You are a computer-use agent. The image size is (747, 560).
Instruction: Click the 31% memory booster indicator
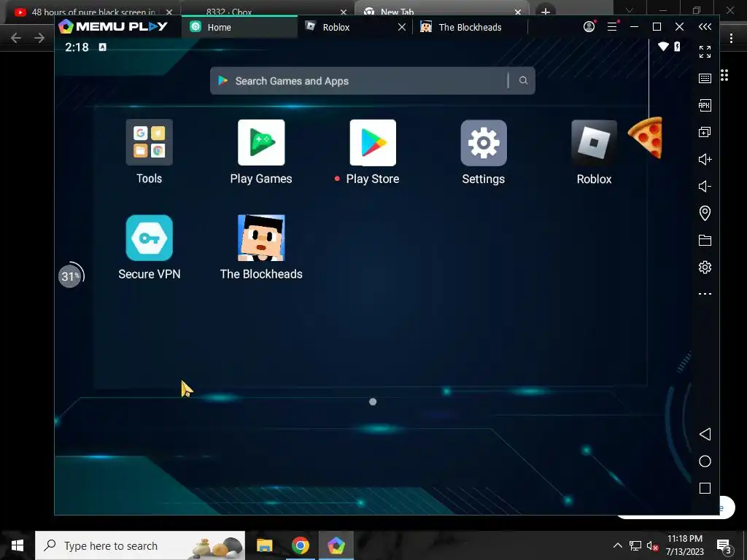click(x=71, y=276)
